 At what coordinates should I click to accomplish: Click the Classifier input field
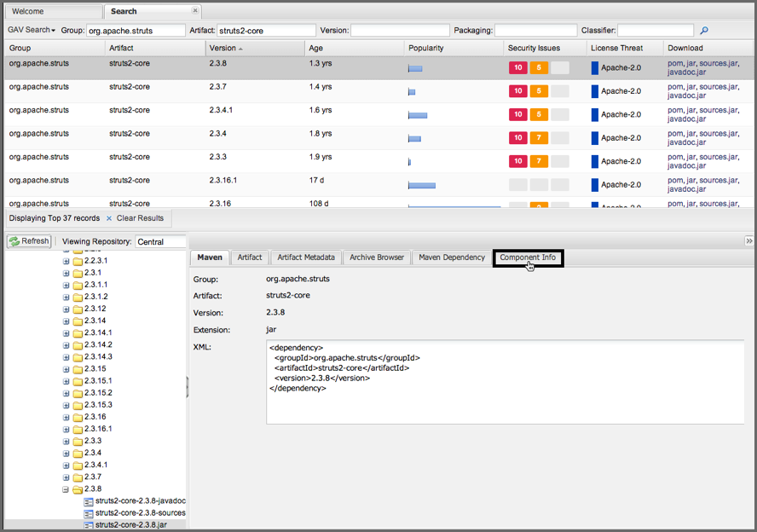tap(656, 31)
